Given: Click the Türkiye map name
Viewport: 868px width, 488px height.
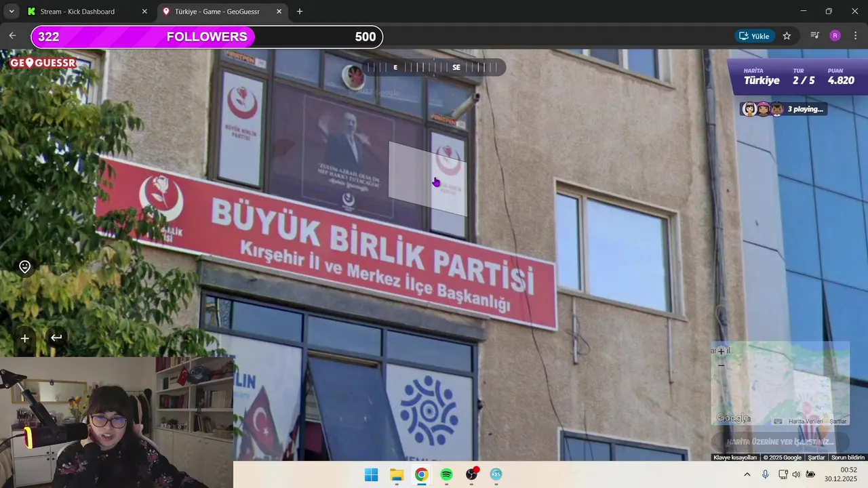Looking at the screenshot, I should point(762,80).
